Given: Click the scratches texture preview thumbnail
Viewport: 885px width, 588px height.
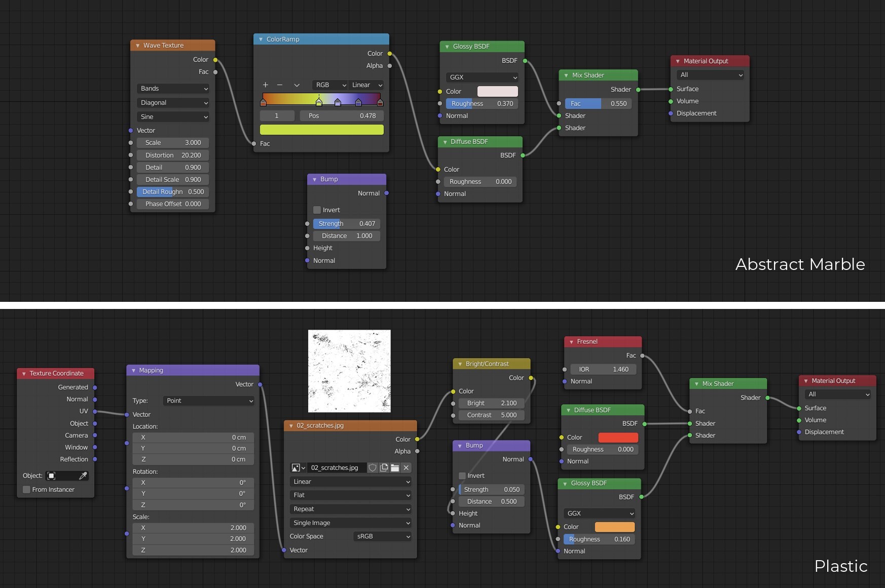Looking at the screenshot, I should click(349, 371).
